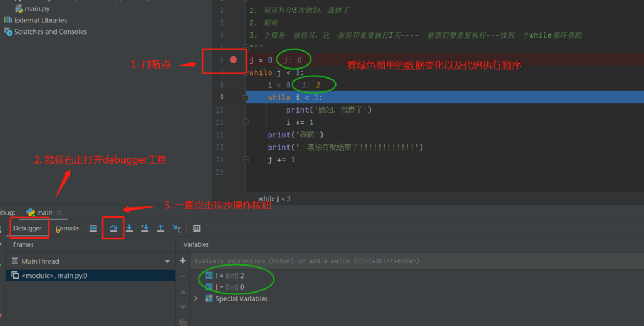644x326 pixels.
Task: Close the main debug session tab
Action: coord(59,212)
